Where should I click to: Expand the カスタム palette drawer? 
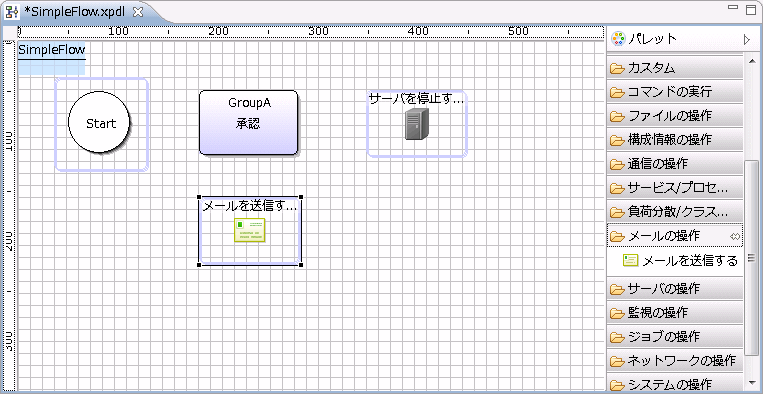pos(675,68)
